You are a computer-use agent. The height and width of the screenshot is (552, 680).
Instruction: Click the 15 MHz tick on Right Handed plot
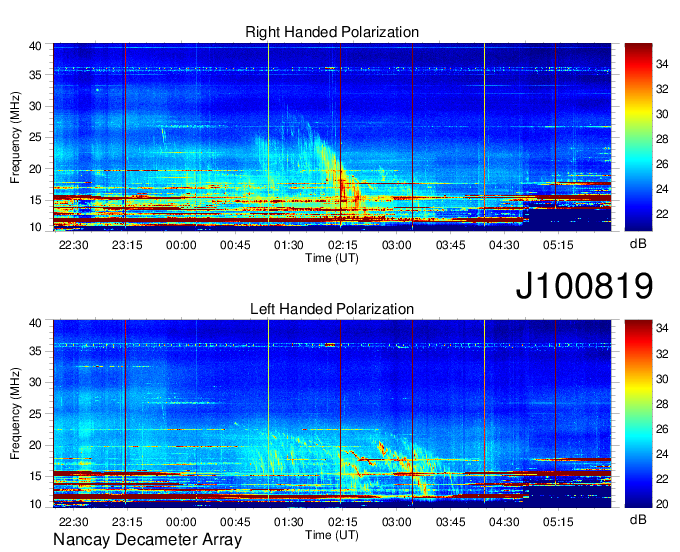point(35,200)
